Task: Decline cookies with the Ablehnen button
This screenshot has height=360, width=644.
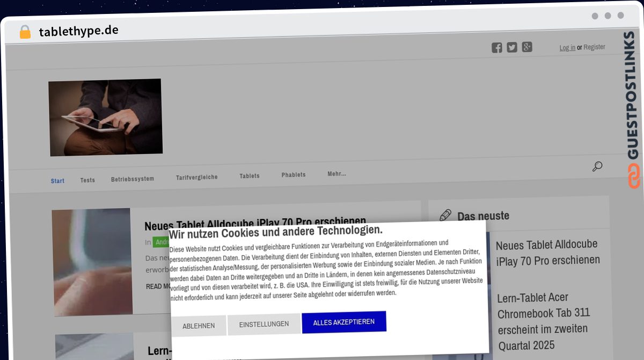Action: [199, 326]
